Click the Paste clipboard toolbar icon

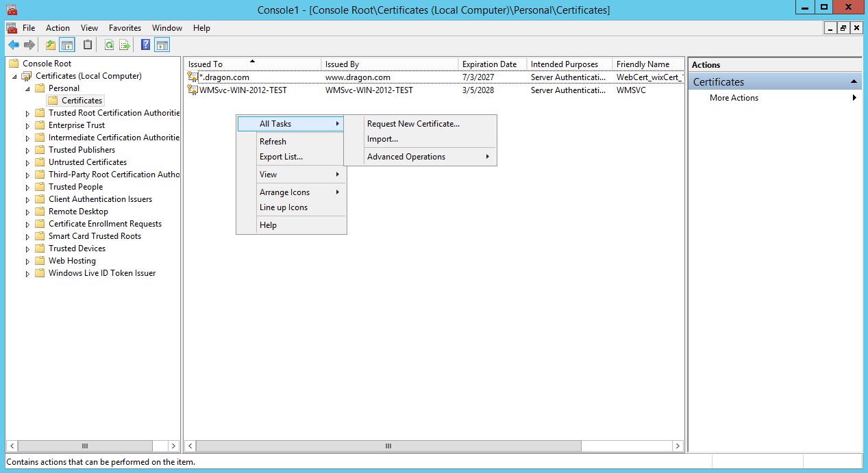tap(87, 45)
